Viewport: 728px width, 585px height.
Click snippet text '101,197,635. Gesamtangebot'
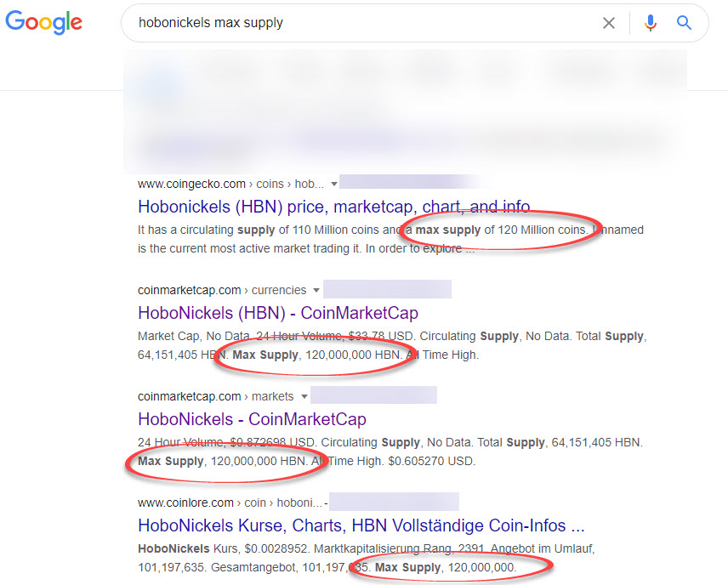pos(219,568)
